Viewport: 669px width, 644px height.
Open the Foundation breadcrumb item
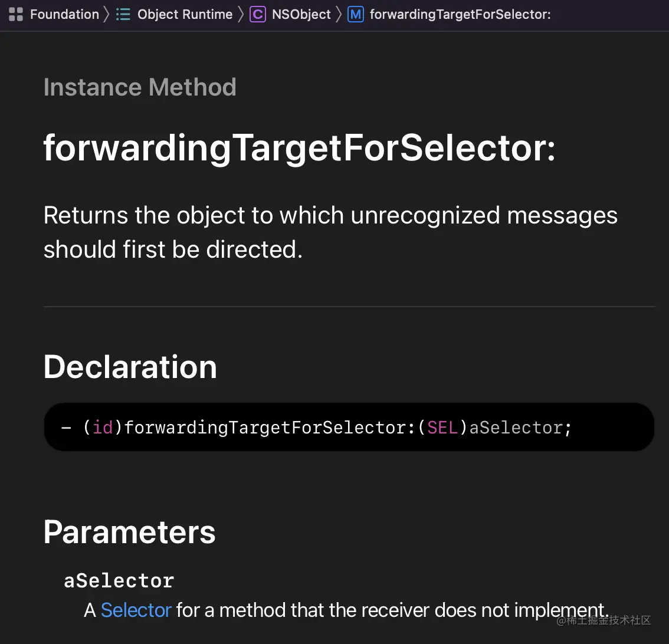coord(64,15)
